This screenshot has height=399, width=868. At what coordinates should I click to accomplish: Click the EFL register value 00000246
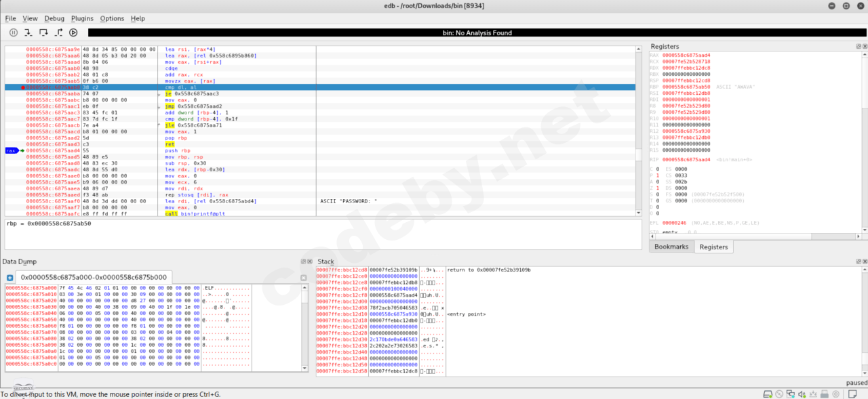coord(675,222)
